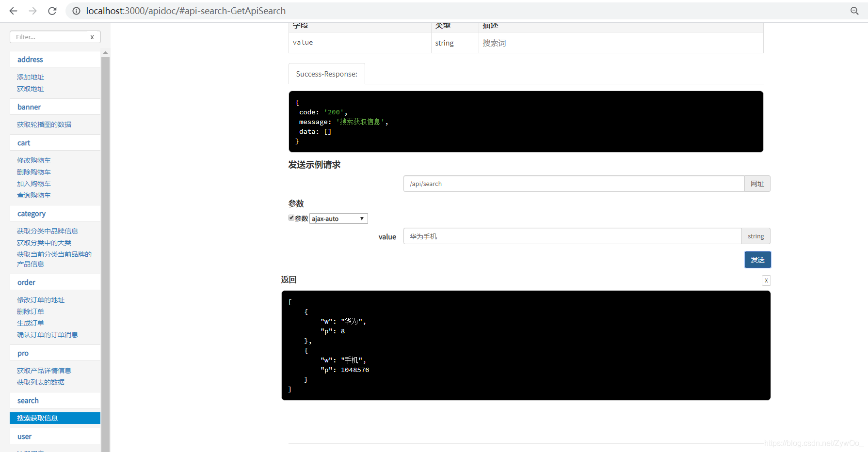Open 修改订单的地址 link

coord(41,300)
